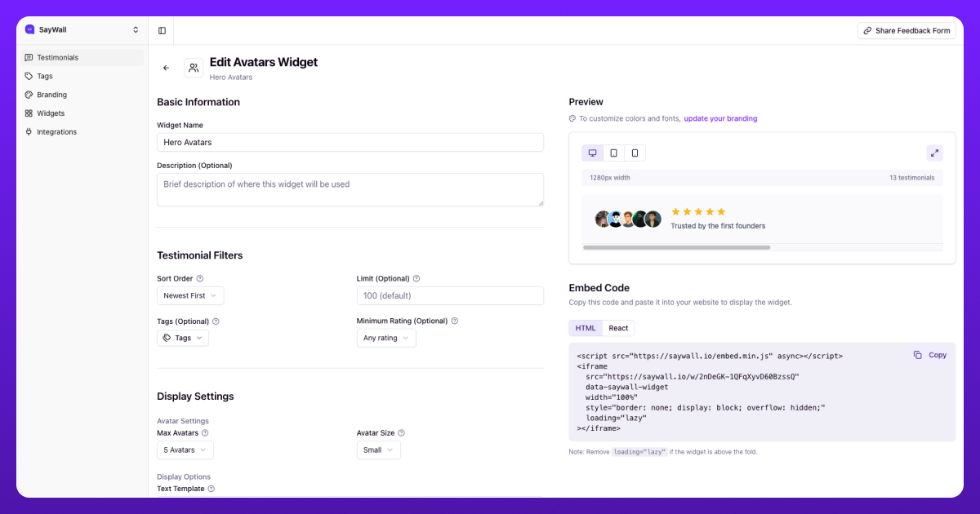Switch to the React embed tab
The height and width of the screenshot is (514, 980).
tap(618, 328)
